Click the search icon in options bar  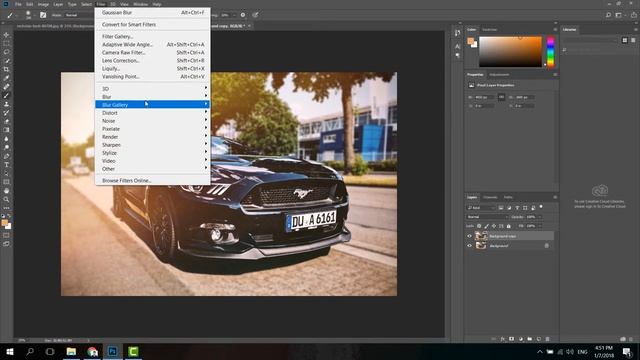(x=608, y=15)
